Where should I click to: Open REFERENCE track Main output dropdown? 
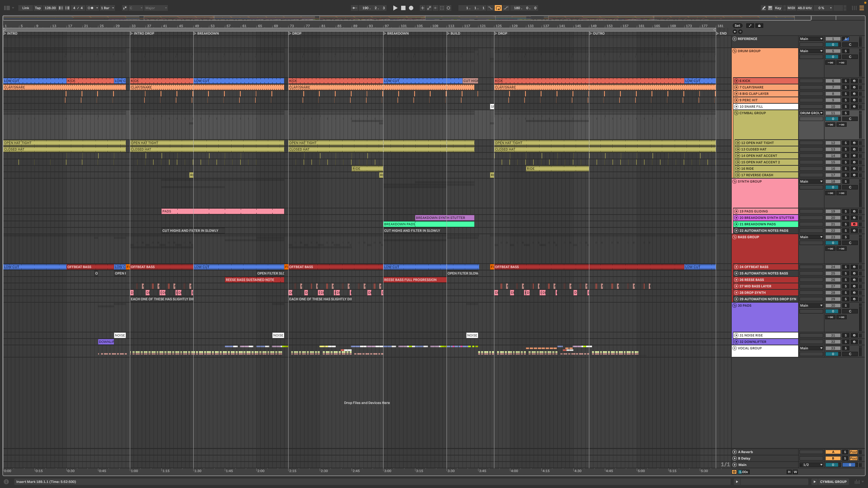811,39
